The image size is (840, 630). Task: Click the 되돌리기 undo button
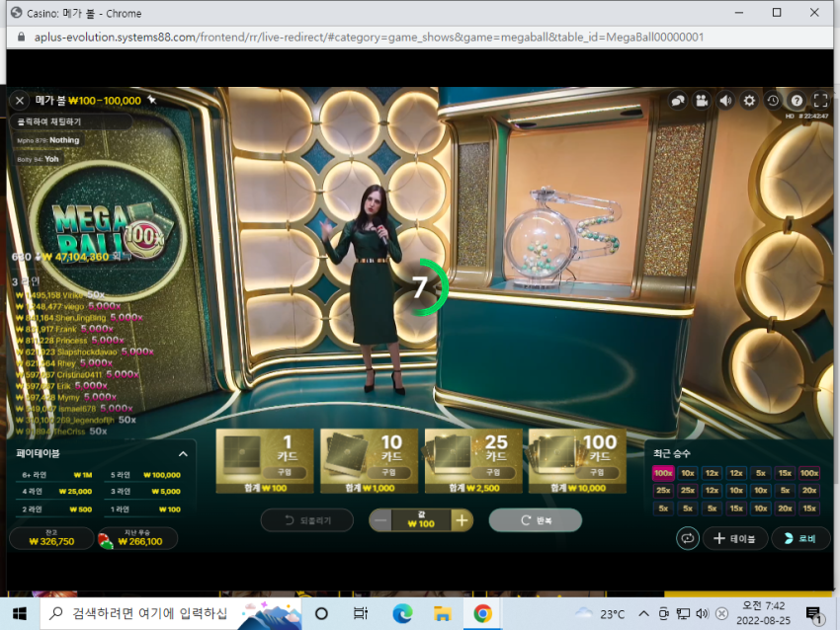pyautogui.click(x=307, y=520)
